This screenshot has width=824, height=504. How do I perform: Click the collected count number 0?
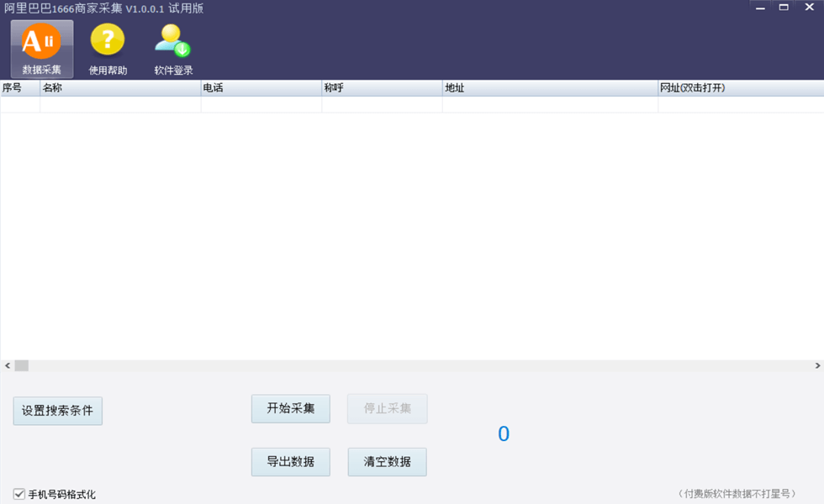pyautogui.click(x=504, y=433)
